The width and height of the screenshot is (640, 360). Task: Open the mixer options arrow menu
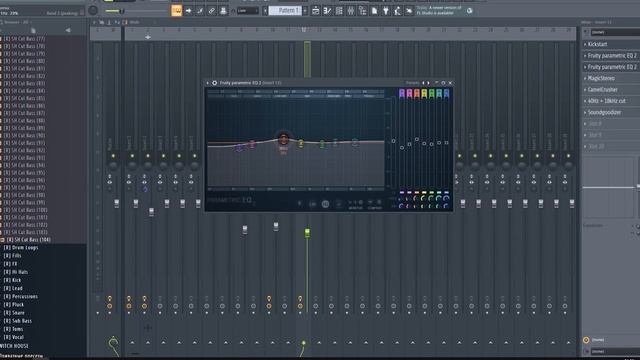(x=94, y=22)
